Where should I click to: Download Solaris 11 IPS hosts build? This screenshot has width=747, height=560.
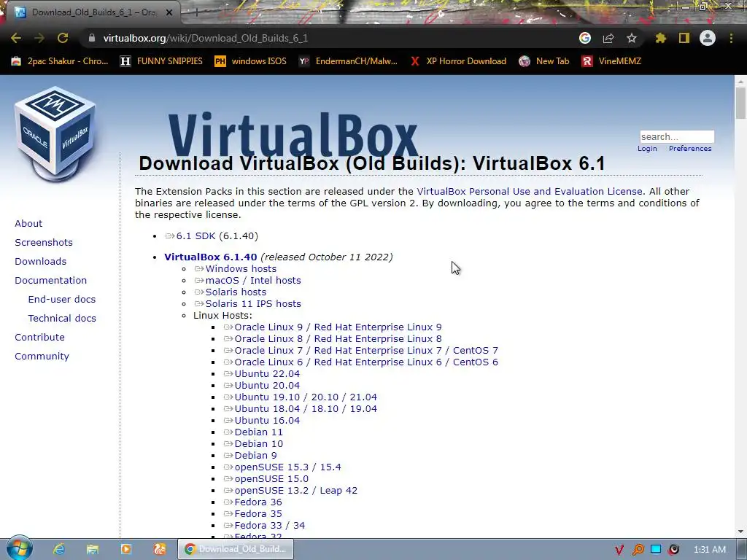(253, 304)
